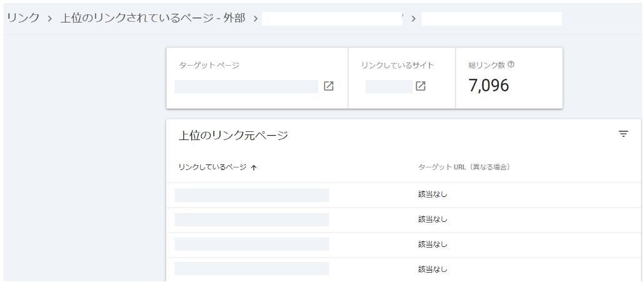This screenshot has width=644, height=282.
Task: Open the filter icon for 上位のリンク元ページ
Action: (623, 134)
